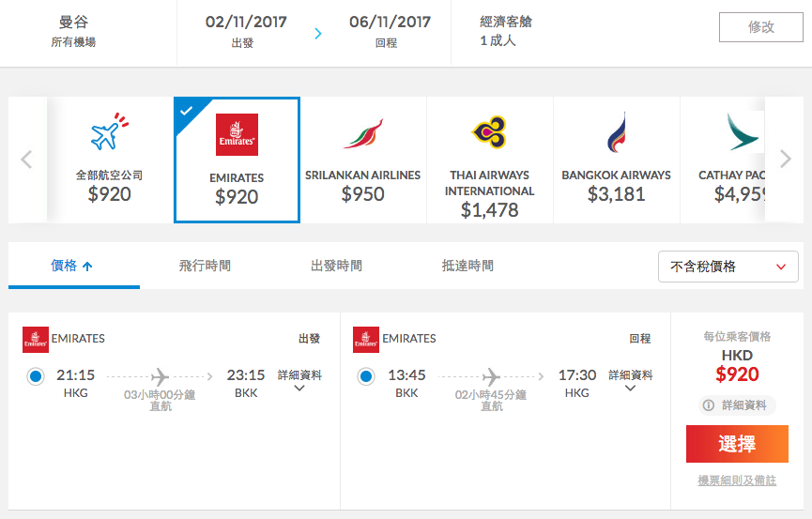Open price details pill under HKD $920
The width and height of the screenshot is (812, 519).
(x=737, y=405)
